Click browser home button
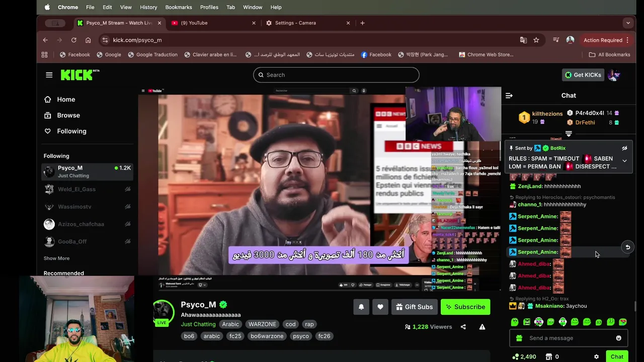Viewport: 644px width, 362px height. (88, 40)
